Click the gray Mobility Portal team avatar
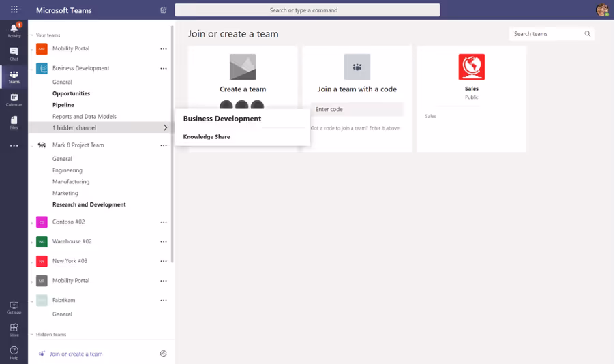615x364 pixels. click(42, 281)
